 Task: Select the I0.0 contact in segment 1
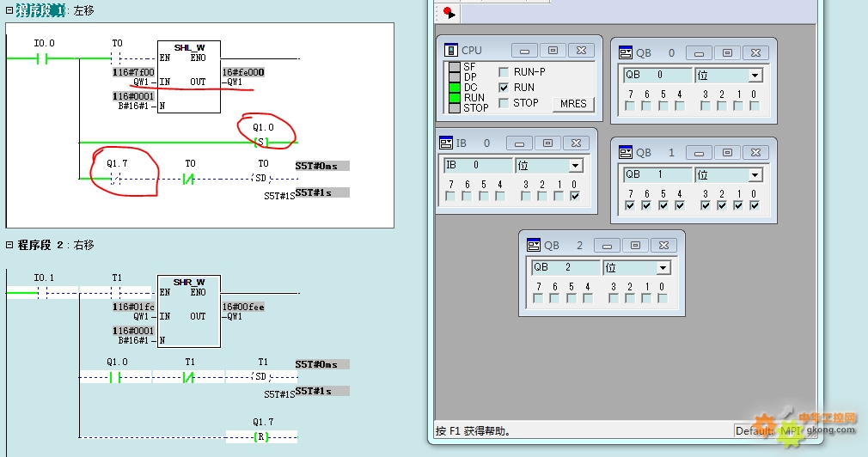tap(42, 58)
